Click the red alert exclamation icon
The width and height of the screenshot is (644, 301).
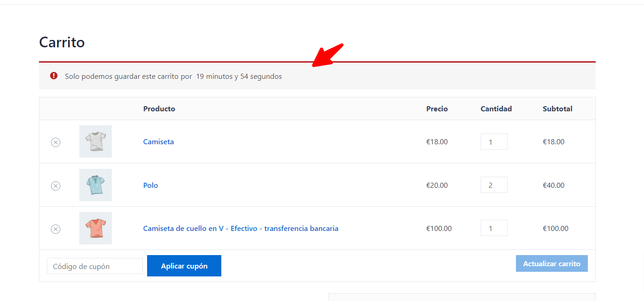point(54,76)
